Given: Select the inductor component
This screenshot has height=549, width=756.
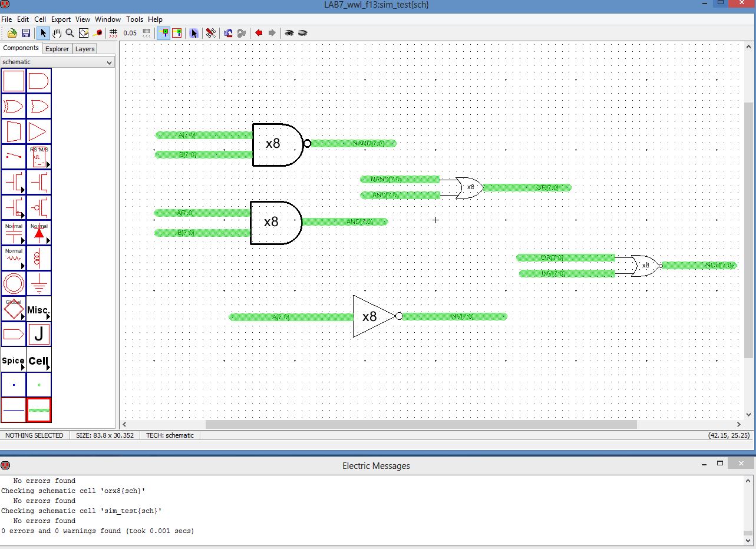Looking at the screenshot, I should [x=39, y=258].
